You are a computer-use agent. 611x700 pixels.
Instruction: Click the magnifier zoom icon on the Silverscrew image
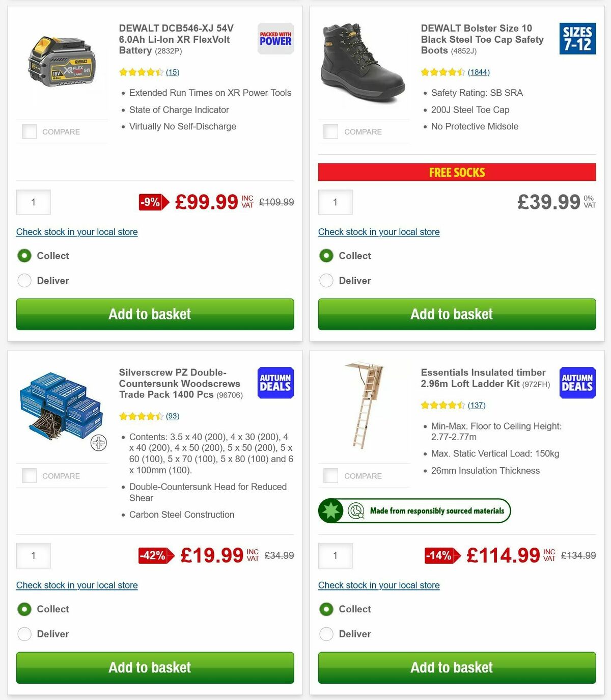tap(98, 443)
